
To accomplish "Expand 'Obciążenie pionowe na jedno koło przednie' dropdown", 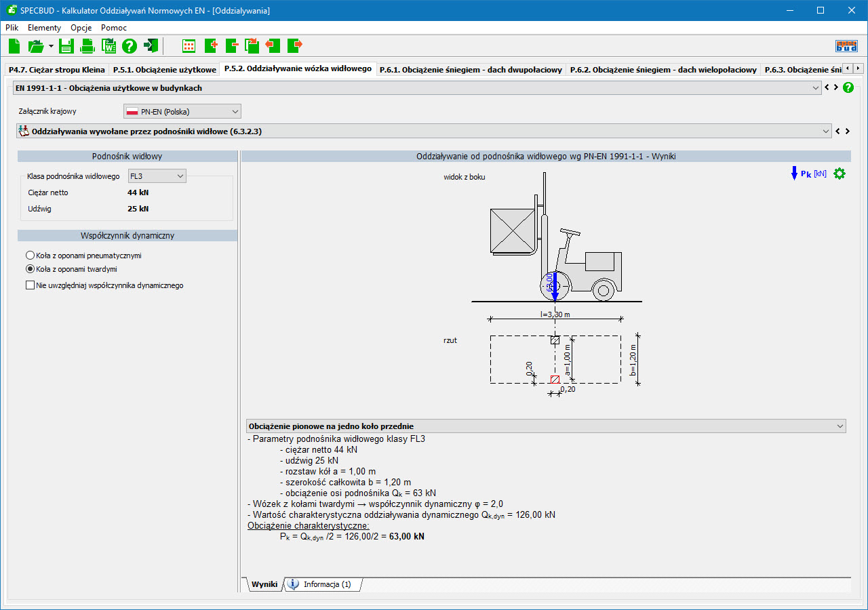I will coord(840,426).
